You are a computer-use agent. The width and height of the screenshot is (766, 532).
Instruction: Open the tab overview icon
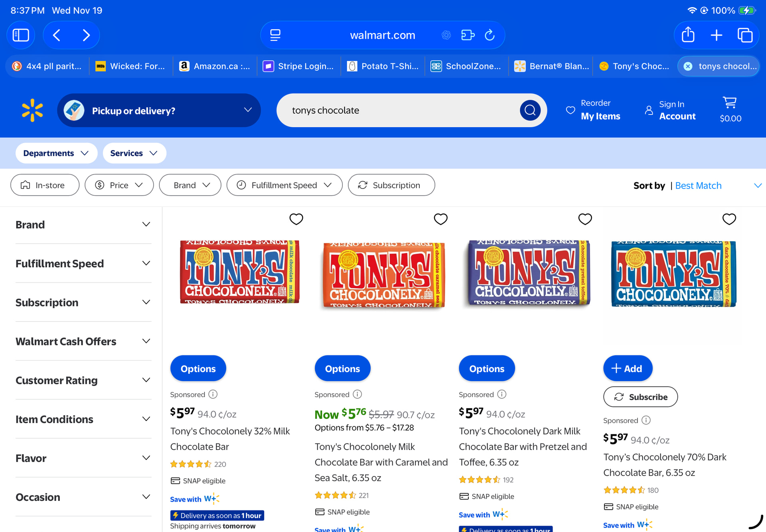745,35
